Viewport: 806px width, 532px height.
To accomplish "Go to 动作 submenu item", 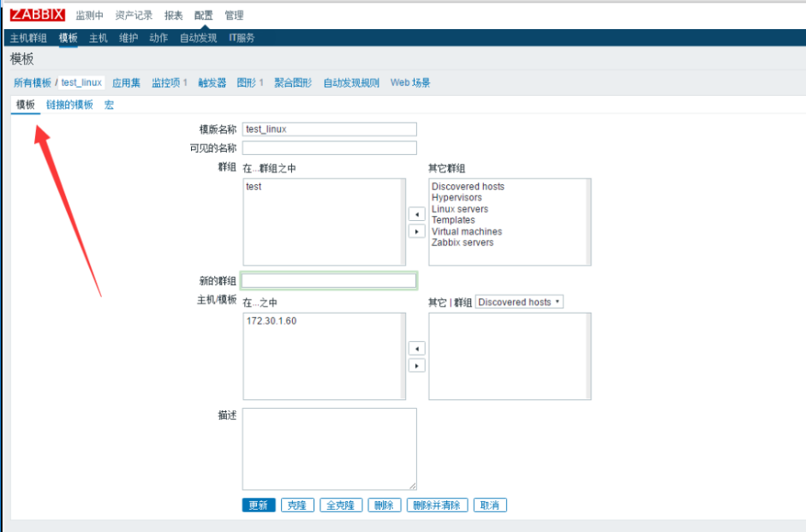I will pos(158,38).
